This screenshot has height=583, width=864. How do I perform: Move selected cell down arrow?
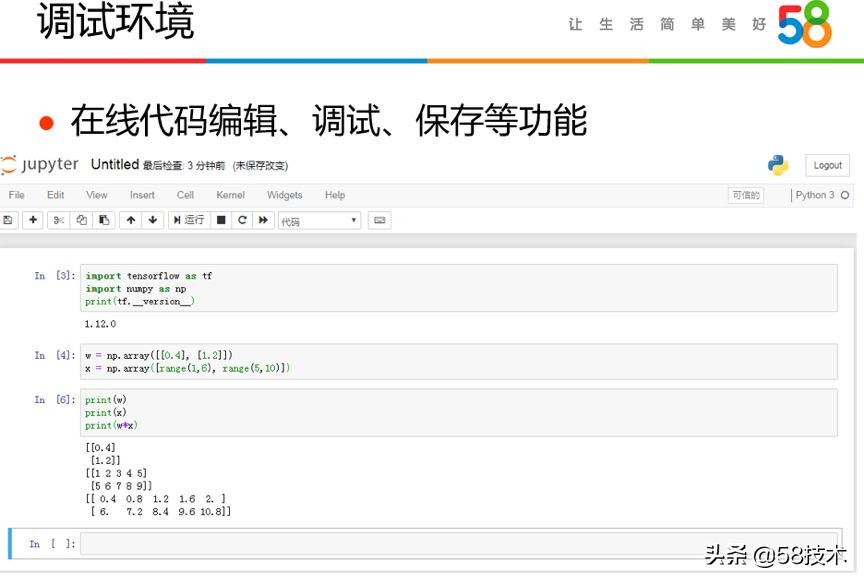[153, 220]
